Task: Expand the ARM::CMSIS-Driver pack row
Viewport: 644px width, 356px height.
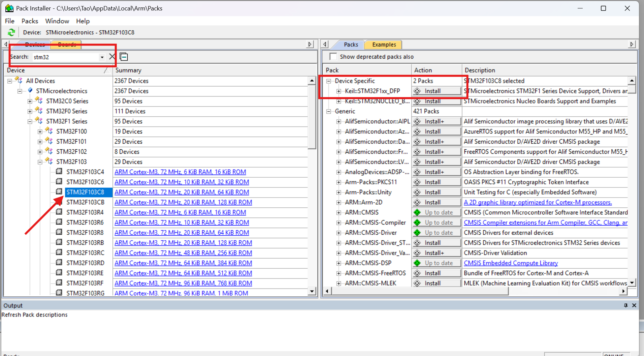Action: click(339, 233)
